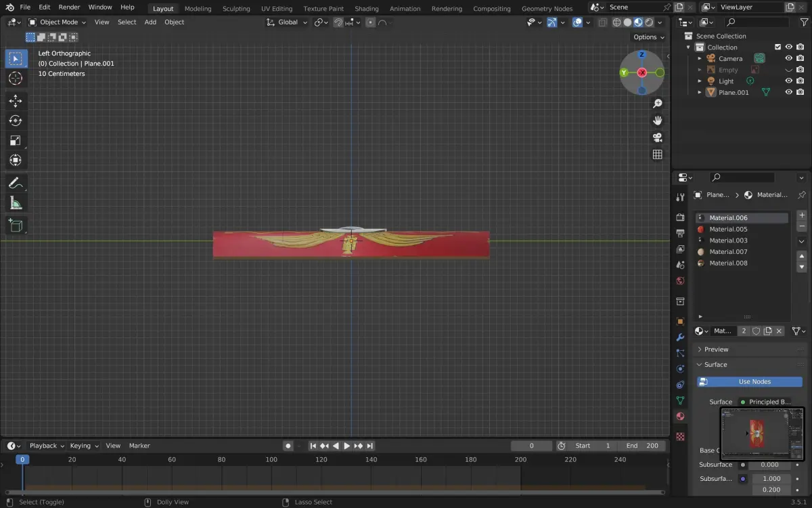Open the File menu
812x508 pixels.
click(x=25, y=7)
